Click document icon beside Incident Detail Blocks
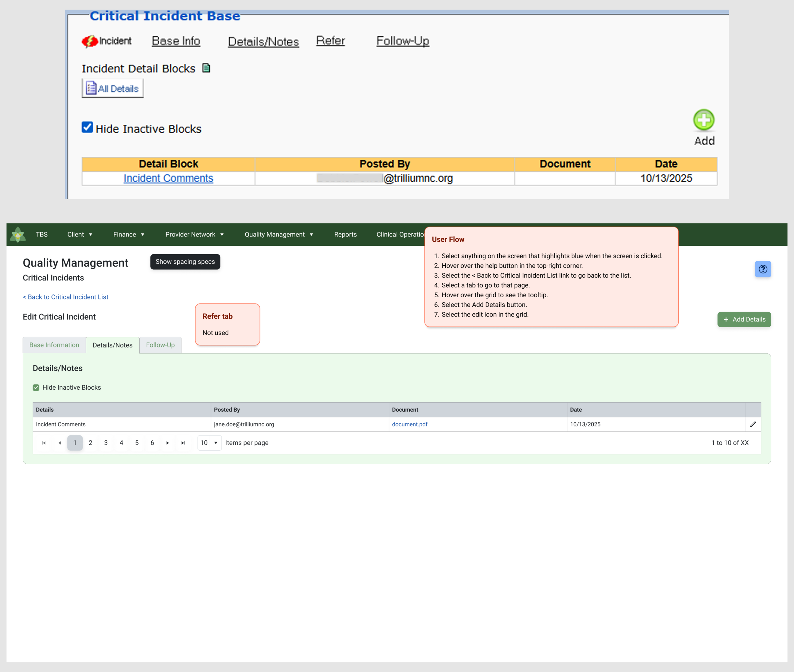The image size is (794, 672). click(206, 68)
